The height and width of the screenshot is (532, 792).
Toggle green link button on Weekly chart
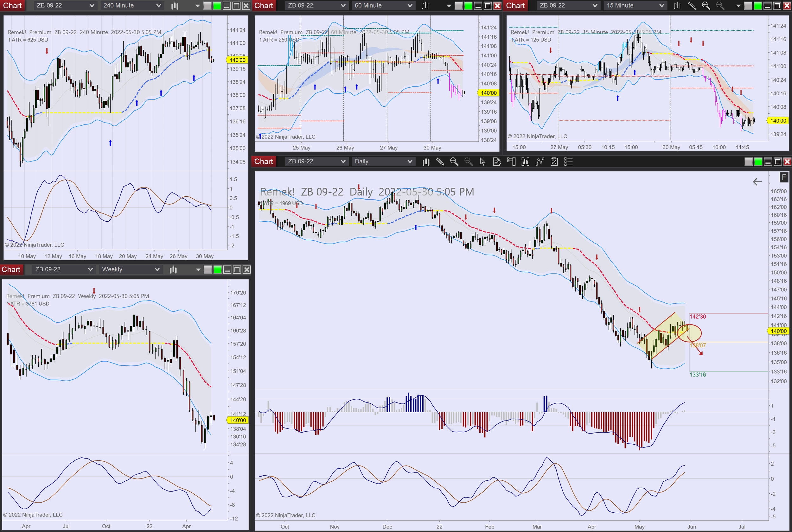click(218, 270)
